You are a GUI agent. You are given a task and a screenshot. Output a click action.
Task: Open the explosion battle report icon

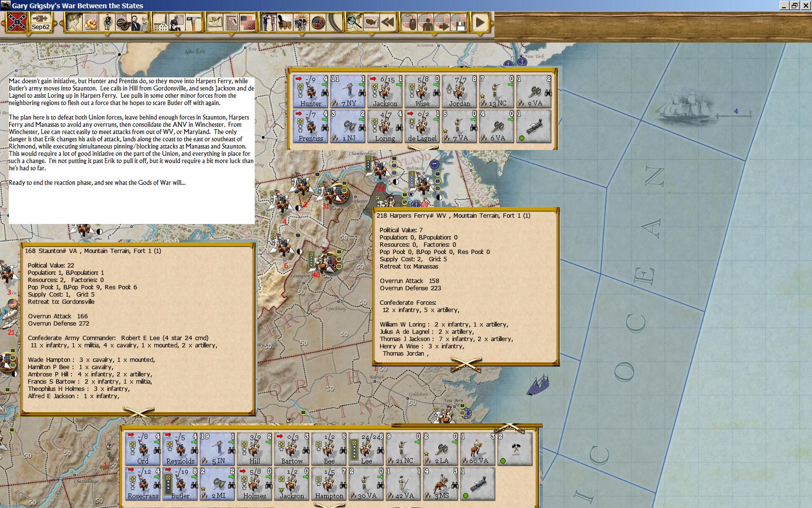point(90,22)
